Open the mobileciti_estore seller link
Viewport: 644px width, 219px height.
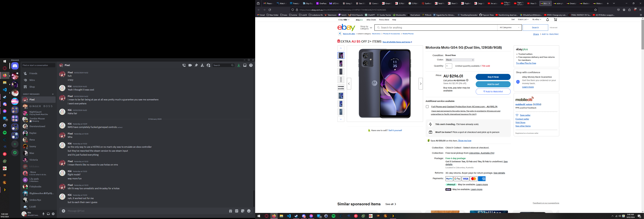[x=524, y=104]
